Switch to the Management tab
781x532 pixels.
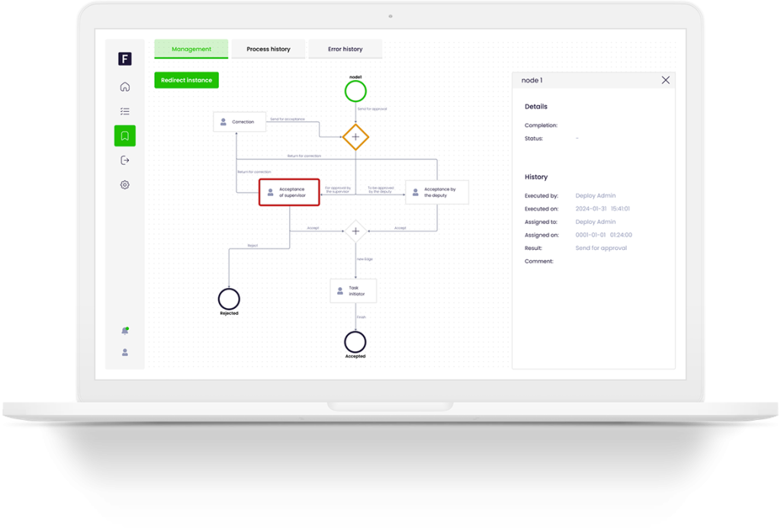pyautogui.click(x=191, y=50)
